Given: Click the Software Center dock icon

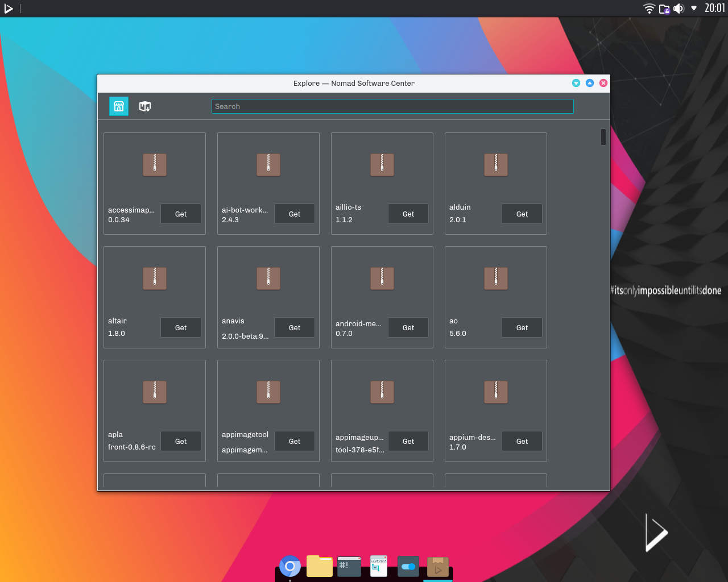Looking at the screenshot, I should [438, 566].
